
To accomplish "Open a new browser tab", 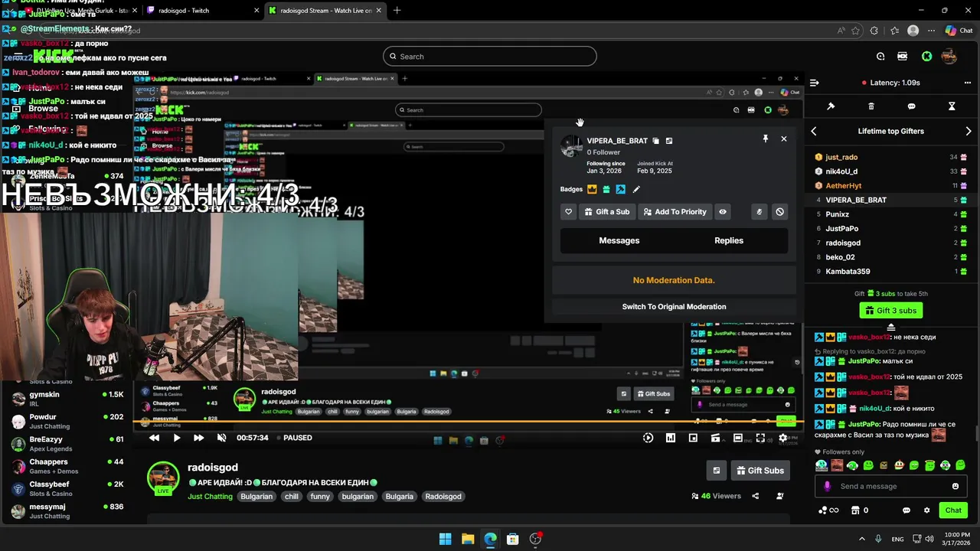I will [x=397, y=11].
